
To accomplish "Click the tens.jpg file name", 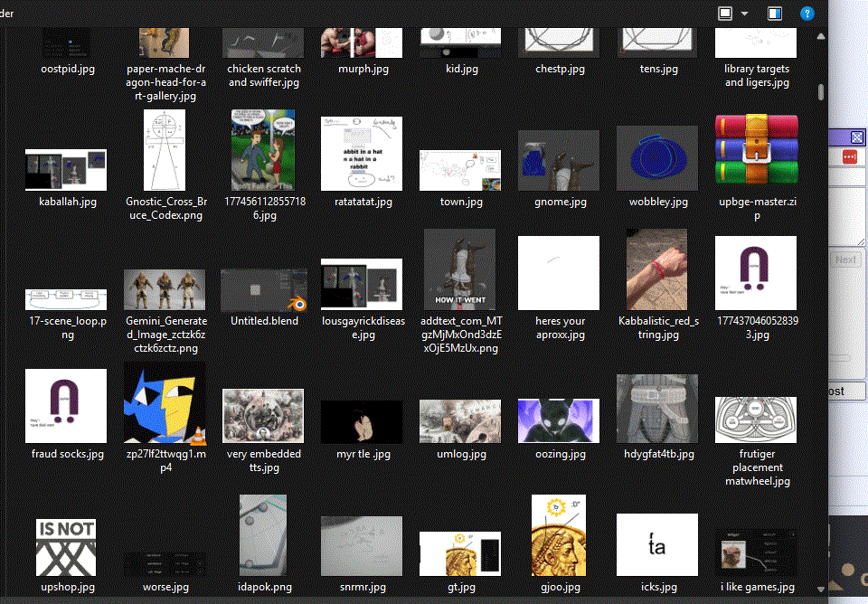I will [x=658, y=69].
